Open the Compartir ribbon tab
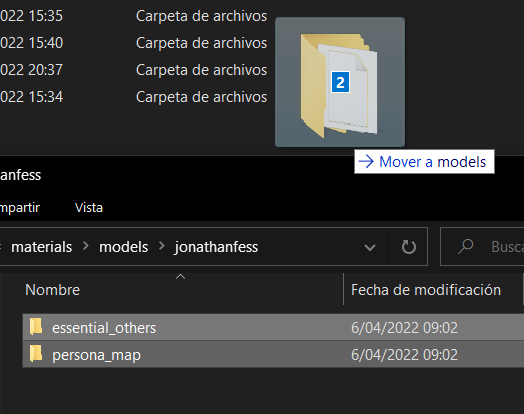524x414 pixels. point(20,208)
